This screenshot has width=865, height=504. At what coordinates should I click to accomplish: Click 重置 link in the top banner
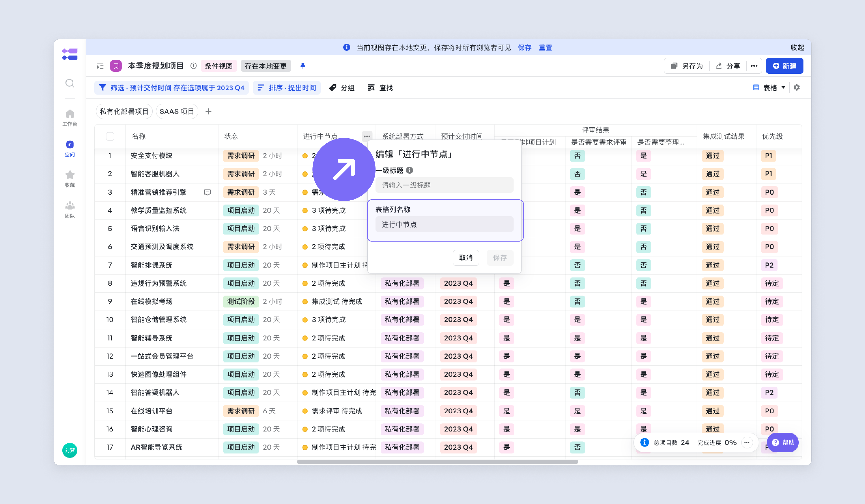point(546,48)
